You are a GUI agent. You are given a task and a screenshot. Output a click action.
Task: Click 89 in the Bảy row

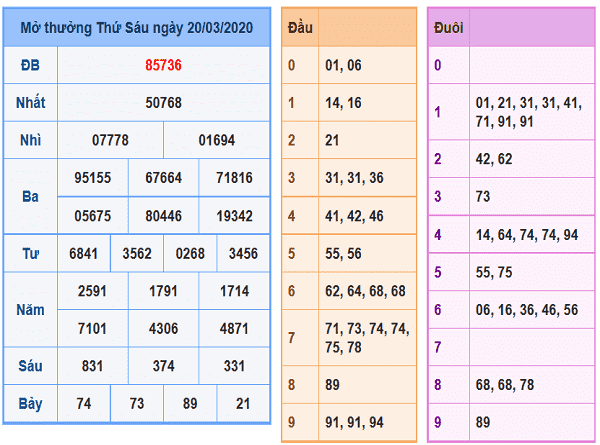[x=190, y=403]
